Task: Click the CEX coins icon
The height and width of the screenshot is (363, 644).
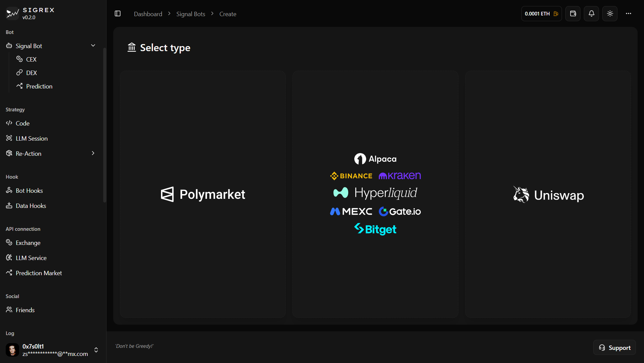Action: pos(19,59)
